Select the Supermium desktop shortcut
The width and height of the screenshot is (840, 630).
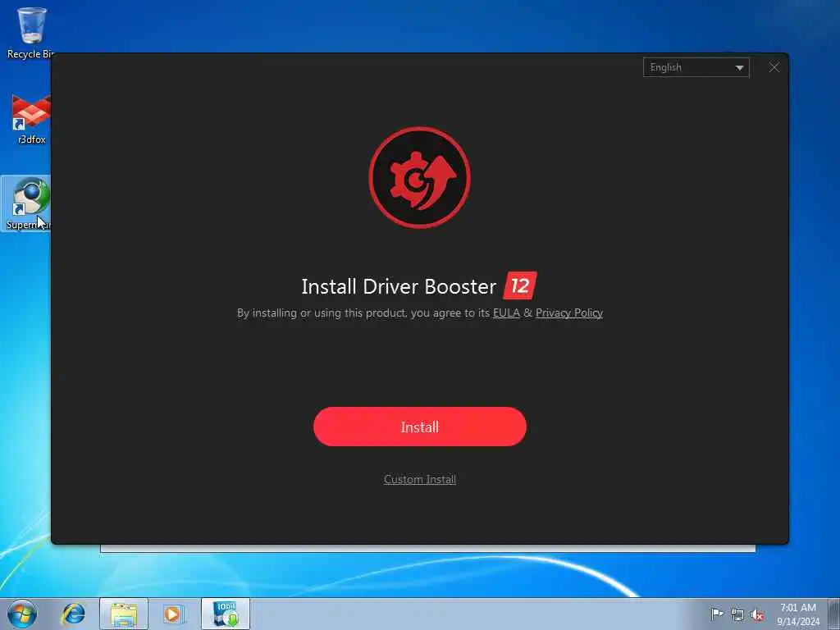(27, 203)
